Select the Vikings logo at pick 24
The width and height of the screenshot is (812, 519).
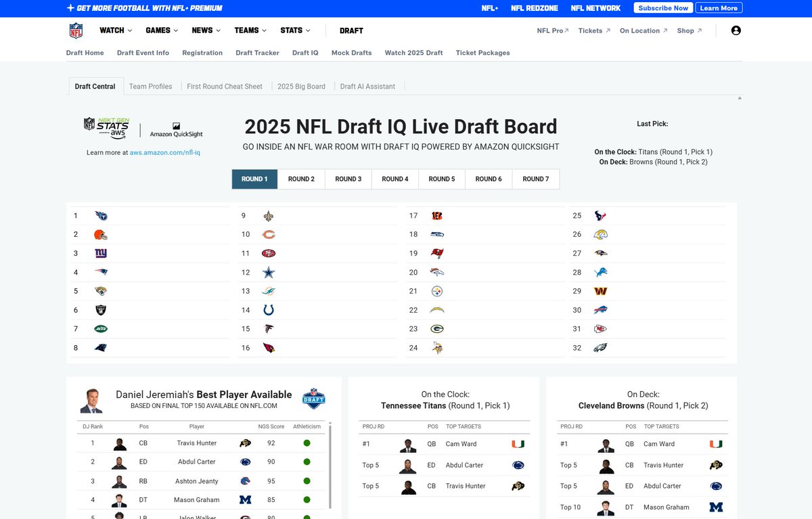point(437,348)
